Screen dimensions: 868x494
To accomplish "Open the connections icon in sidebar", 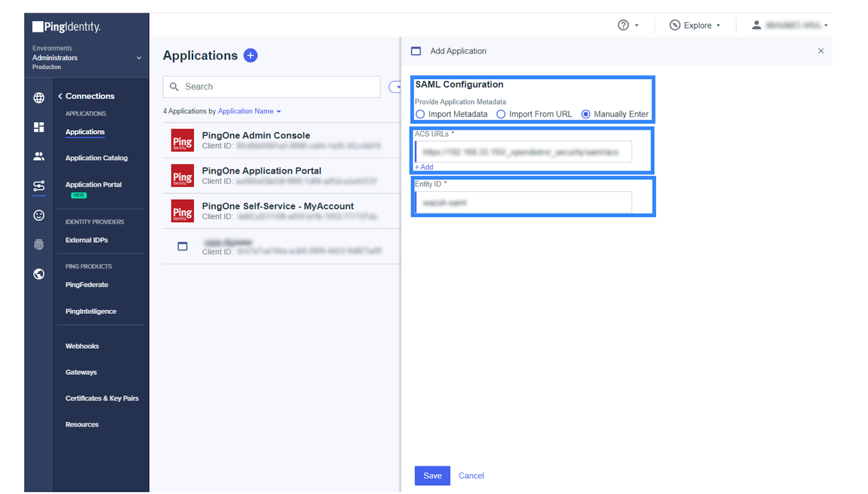I will tap(39, 186).
